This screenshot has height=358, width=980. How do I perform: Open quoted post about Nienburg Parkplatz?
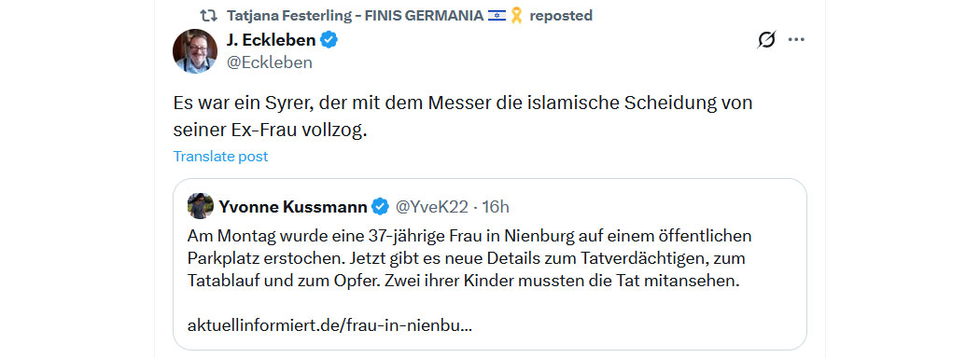tap(490, 264)
